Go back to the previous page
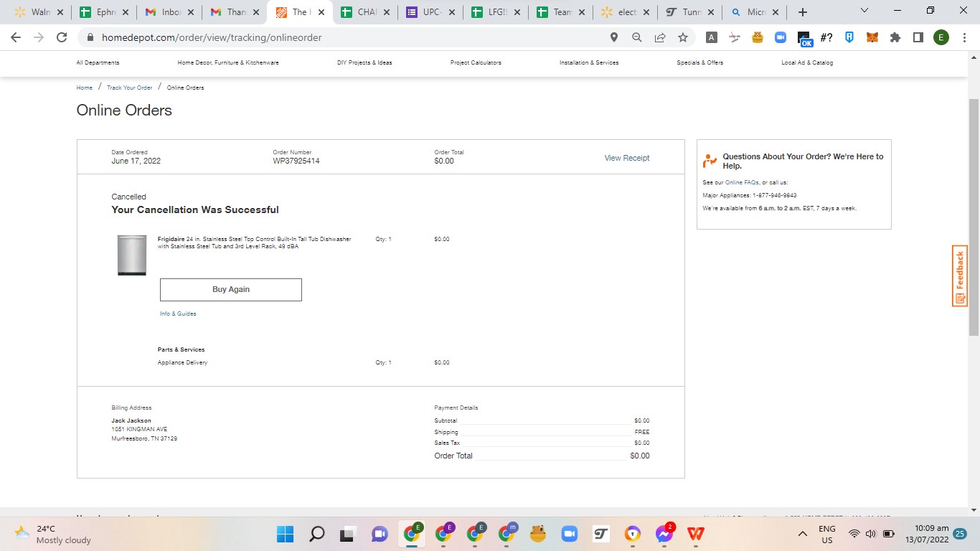Viewport: 980px width, 551px height. pyautogui.click(x=16, y=37)
